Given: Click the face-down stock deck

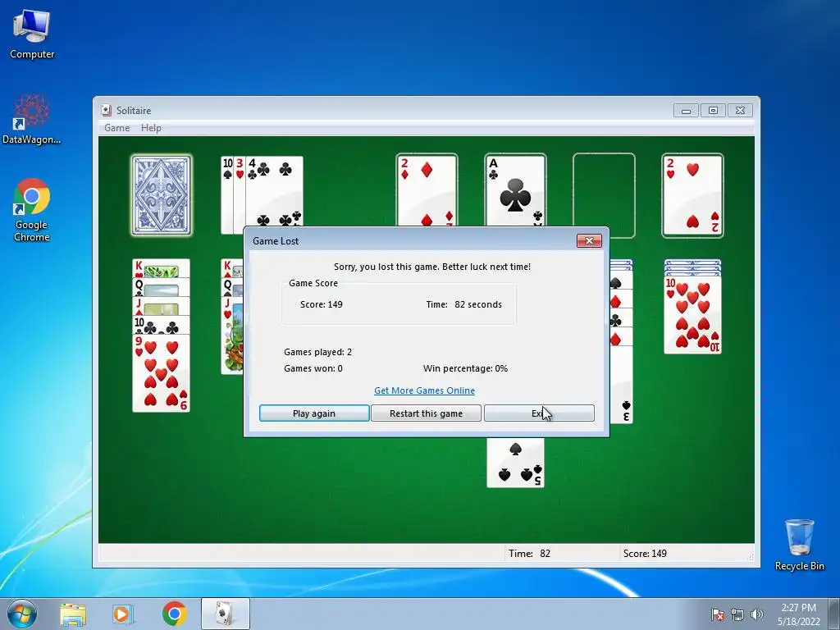Looking at the screenshot, I should [162, 195].
